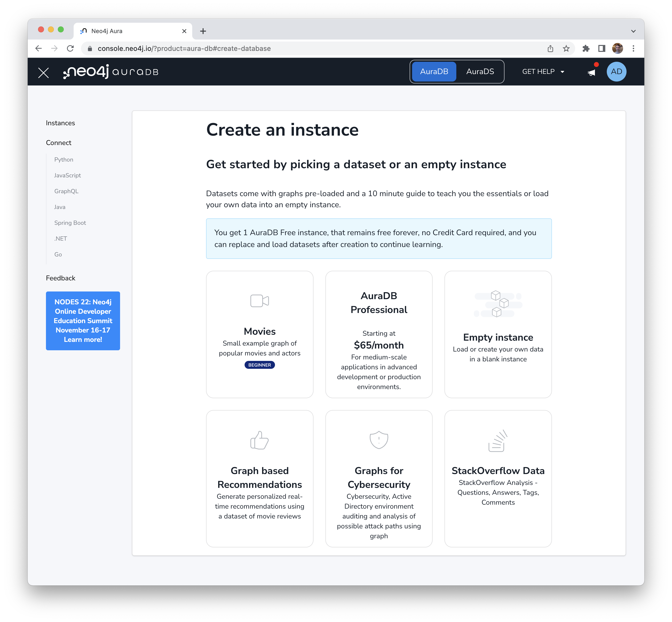
Task: Open the Instances section in the sidebar
Action: pyautogui.click(x=60, y=123)
